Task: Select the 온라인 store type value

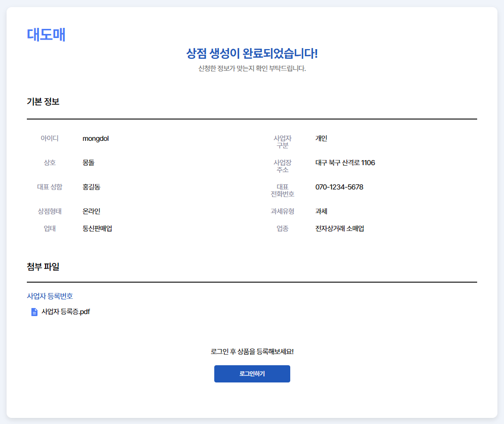Action: tap(92, 211)
